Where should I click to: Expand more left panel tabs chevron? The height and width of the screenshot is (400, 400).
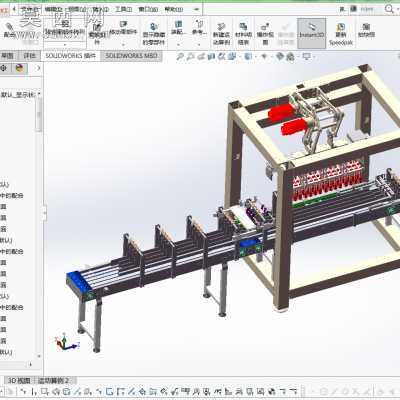pyautogui.click(x=38, y=68)
